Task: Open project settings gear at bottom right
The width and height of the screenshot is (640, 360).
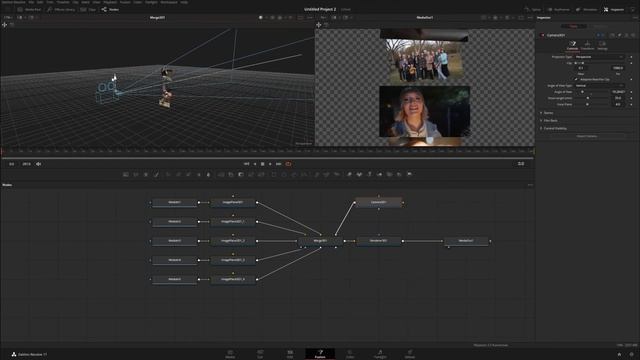Action: tap(631, 354)
